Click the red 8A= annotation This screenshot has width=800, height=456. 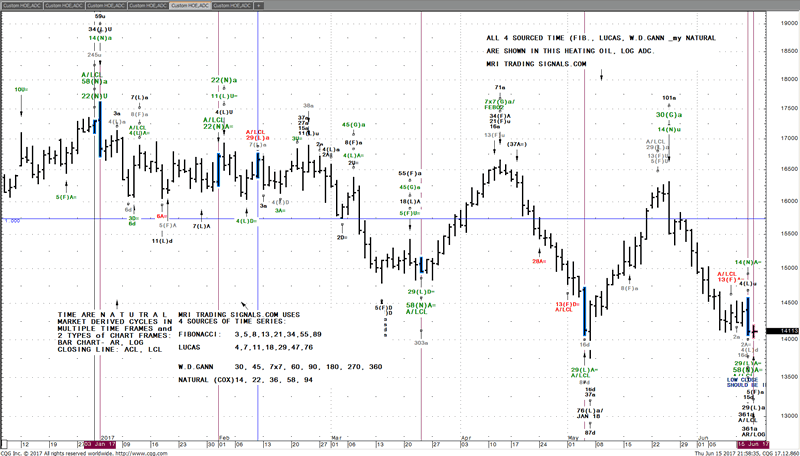point(161,217)
